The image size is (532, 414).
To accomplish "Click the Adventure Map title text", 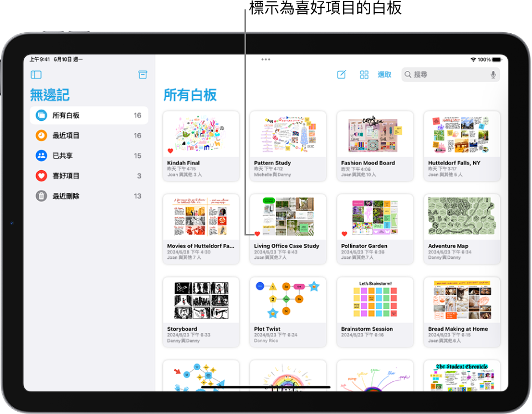I will coord(448,246).
